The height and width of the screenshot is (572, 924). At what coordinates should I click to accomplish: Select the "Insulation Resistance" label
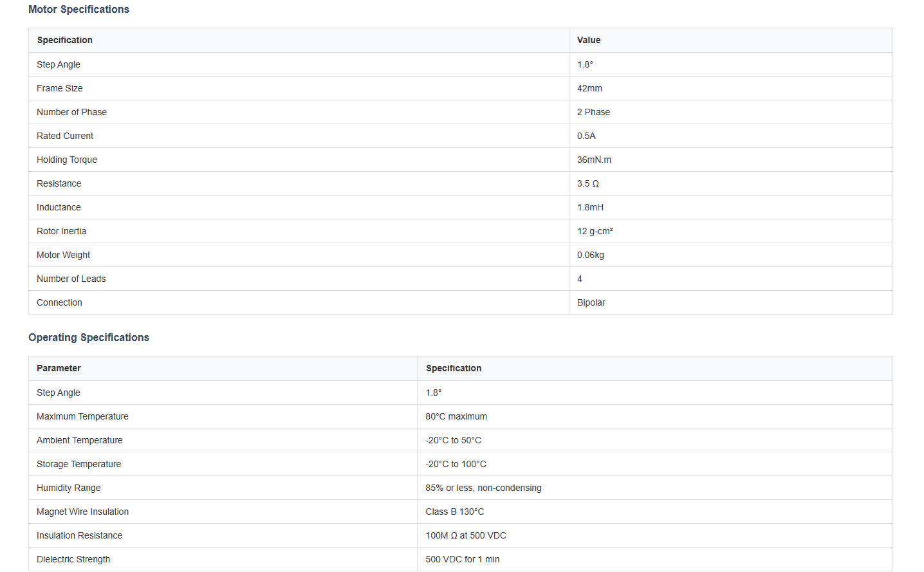[x=79, y=535]
